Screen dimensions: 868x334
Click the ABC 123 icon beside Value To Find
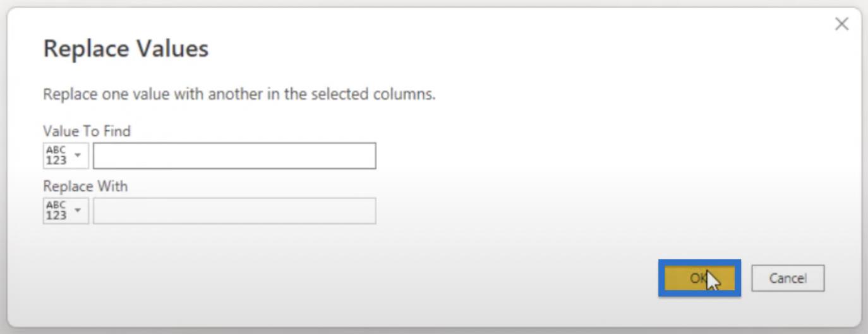tap(56, 156)
